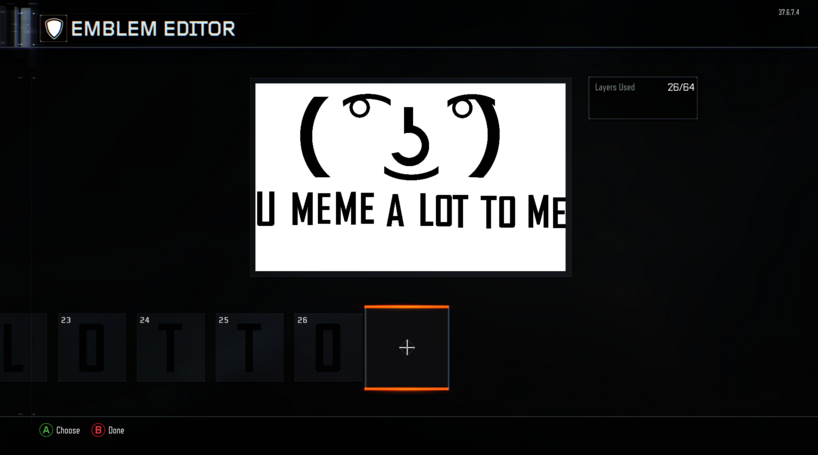
Task: Click the Choose label in footer
Action: pyautogui.click(x=68, y=430)
